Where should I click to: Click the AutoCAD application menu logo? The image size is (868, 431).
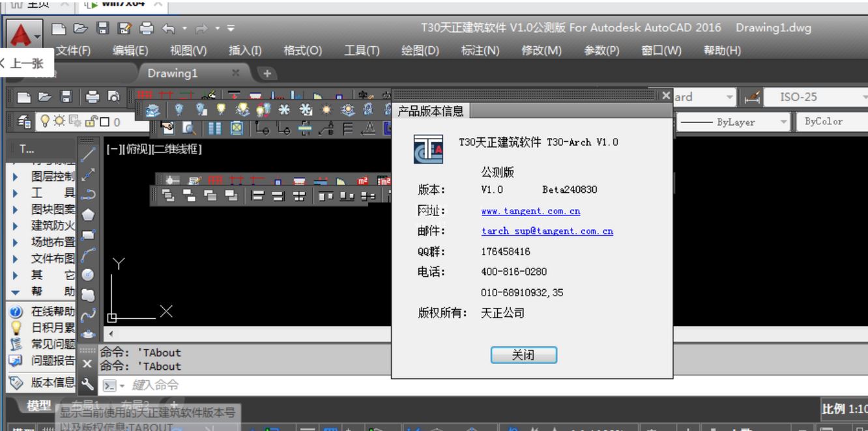(x=21, y=33)
